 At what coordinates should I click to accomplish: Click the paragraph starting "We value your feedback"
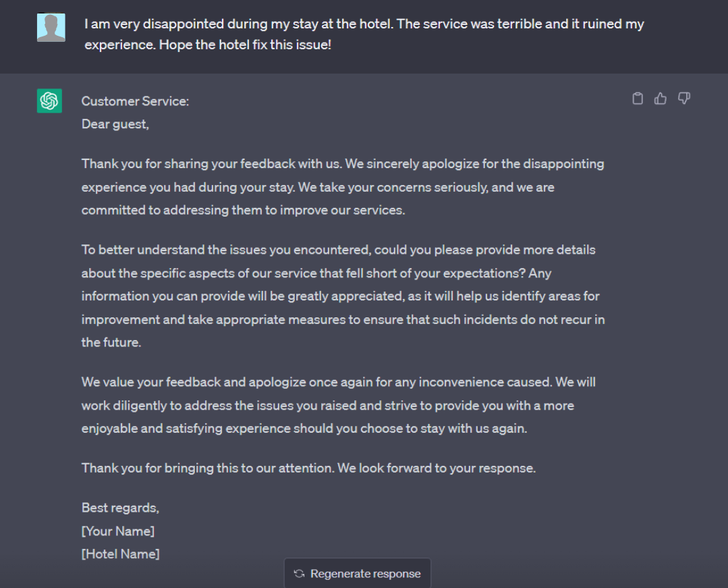tap(338, 405)
